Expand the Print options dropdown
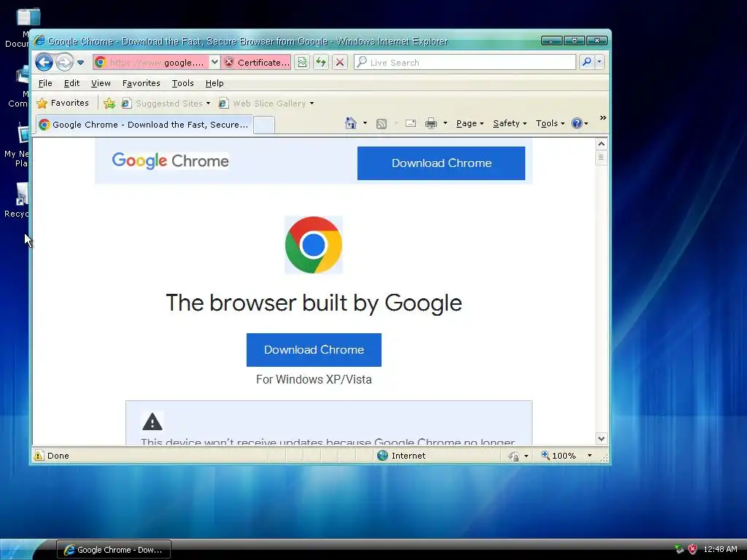This screenshot has height=560, width=747. [x=445, y=123]
